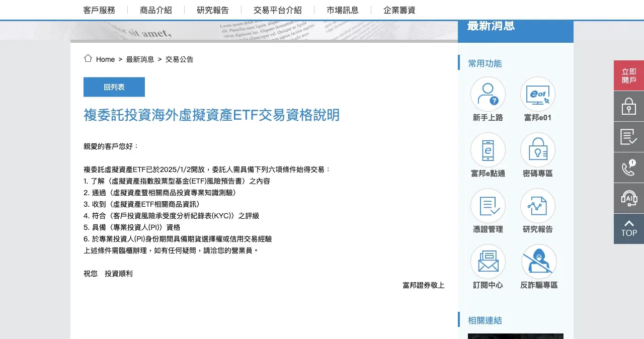Click the 相關連結 section heading
Screen dimensions: 644x339
tap(485, 320)
